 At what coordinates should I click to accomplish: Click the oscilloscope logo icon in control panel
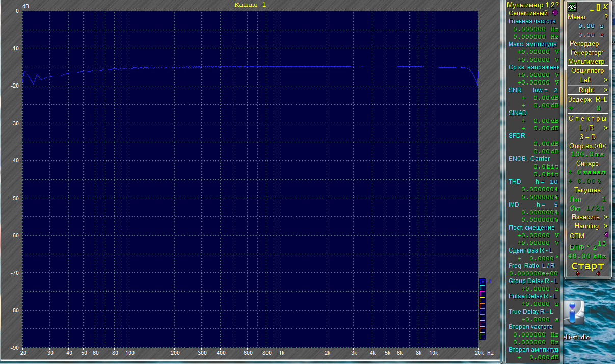point(573,7)
